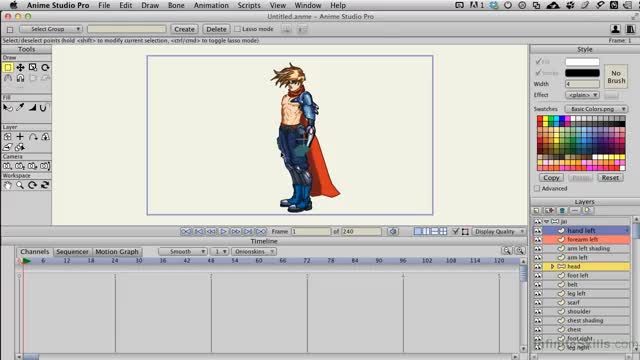Select the Orbit Workspace tool
The width and height of the screenshot is (640, 360).
(45, 185)
